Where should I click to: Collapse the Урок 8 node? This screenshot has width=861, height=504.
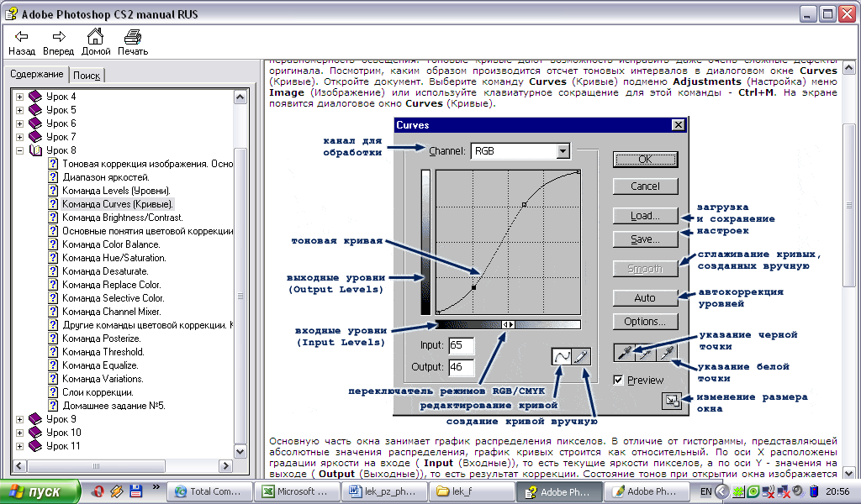coord(20,150)
